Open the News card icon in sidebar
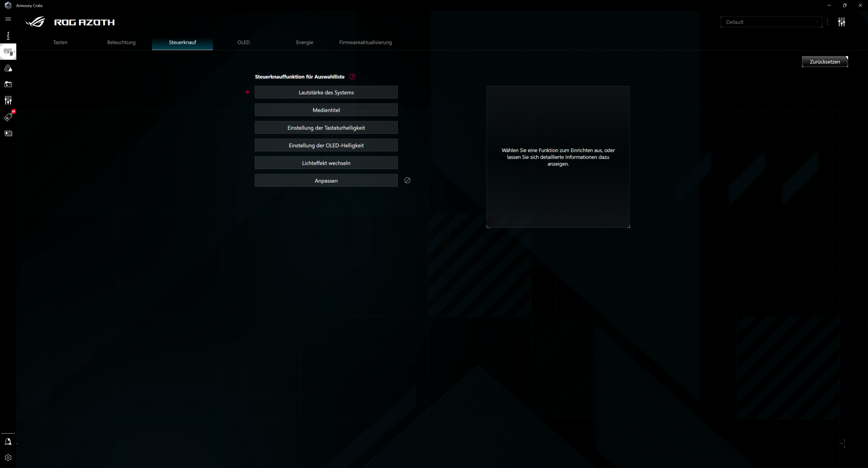The height and width of the screenshot is (468, 868). point(8,133)
